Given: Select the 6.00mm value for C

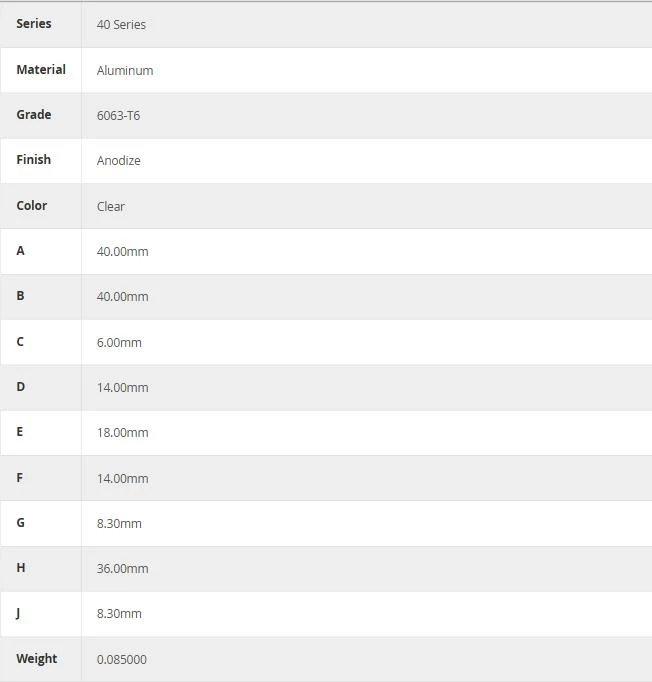Looking at the screenshot, I should 119,342.
